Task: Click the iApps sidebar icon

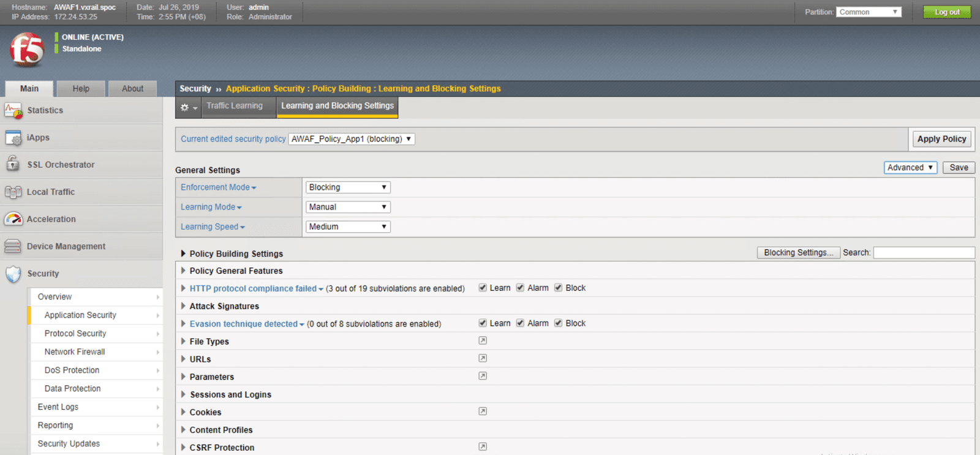Action: [13, 138]
